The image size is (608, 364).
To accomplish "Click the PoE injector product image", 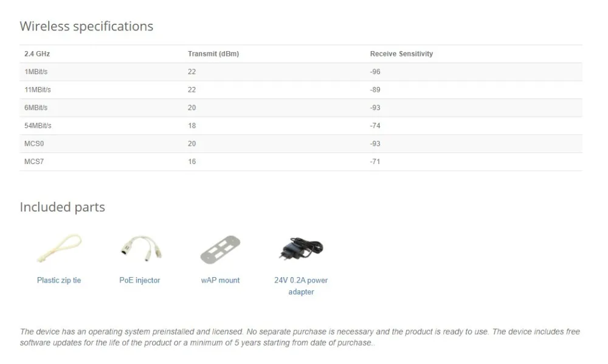I will point(140,249).
